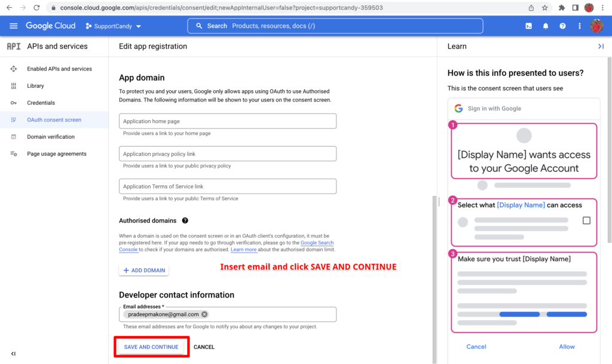This screenshot has width=612, height=364.
Task: Activate Cloud Shell terminal icon
Action: click(528, 26)
